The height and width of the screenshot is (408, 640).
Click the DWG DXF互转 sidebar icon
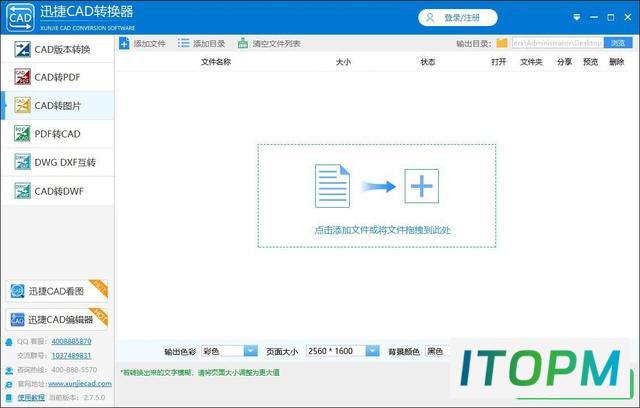pos(22,162)
